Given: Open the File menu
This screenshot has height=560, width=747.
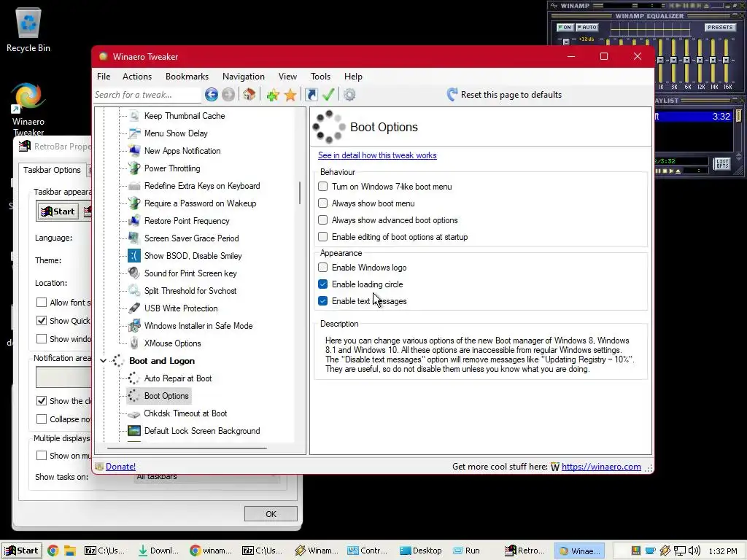Looking at the screenshot, I should [x=104, y=77].
